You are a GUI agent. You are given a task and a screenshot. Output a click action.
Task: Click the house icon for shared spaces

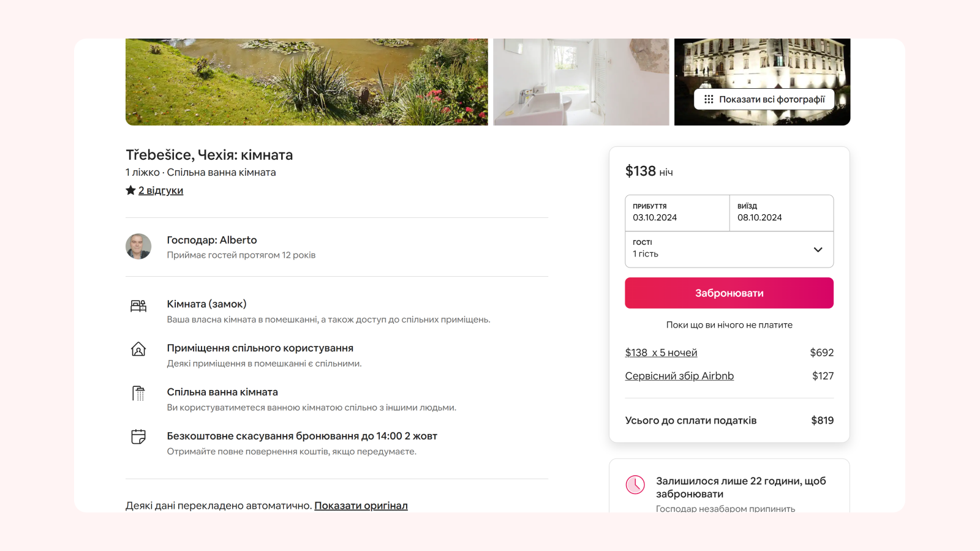pyautogui.click(x=139, y=350)
